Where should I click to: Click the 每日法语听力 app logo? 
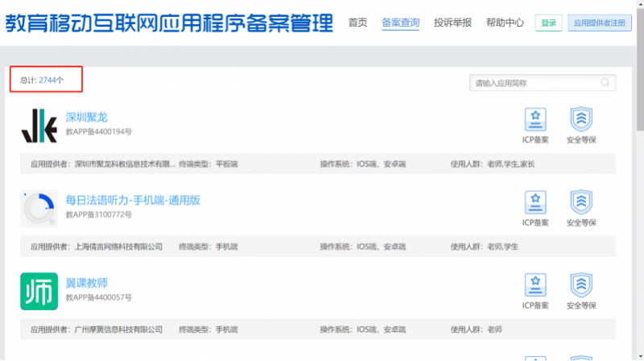click(x=39, y=209)
